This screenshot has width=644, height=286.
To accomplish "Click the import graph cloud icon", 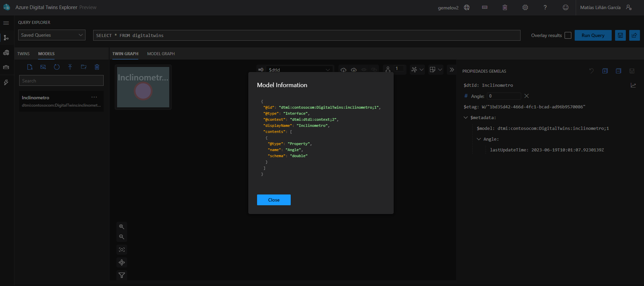I will (x=344, y=70).
